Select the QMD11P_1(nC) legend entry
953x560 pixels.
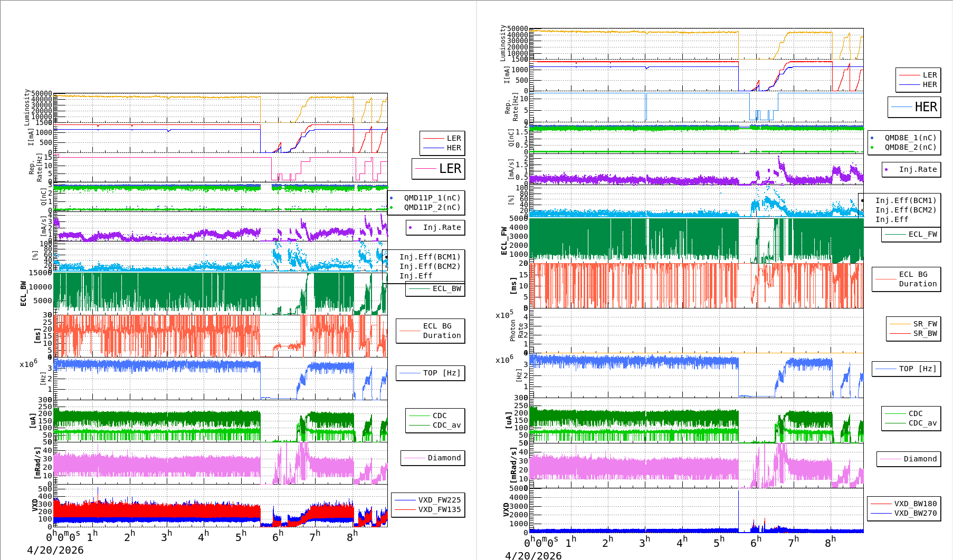432,198
